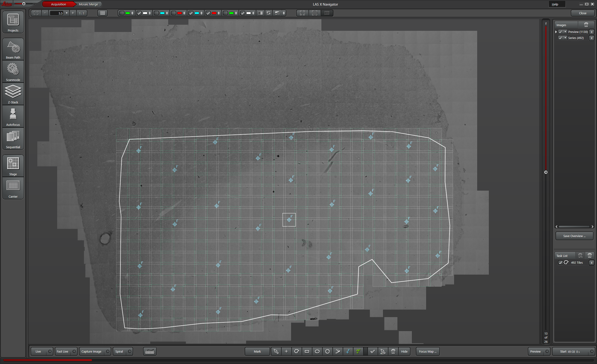Uncheck the Series (492) image checkbox
The image size is (597, 364).
point(560,38)
